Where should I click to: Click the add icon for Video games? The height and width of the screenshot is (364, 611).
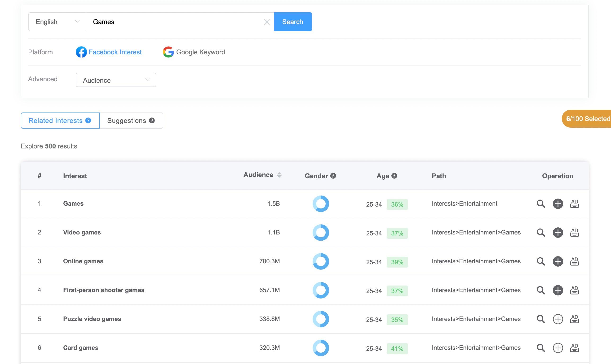point(558,232)
